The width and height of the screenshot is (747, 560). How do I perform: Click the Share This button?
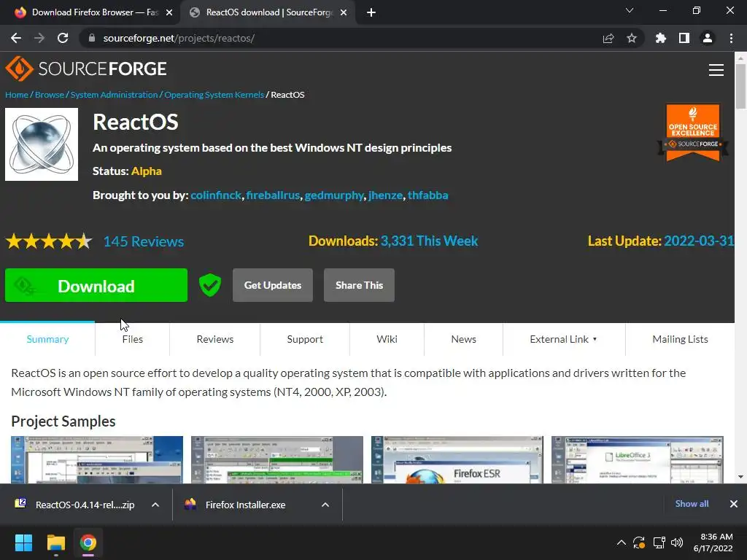click(x=359, y=285)
